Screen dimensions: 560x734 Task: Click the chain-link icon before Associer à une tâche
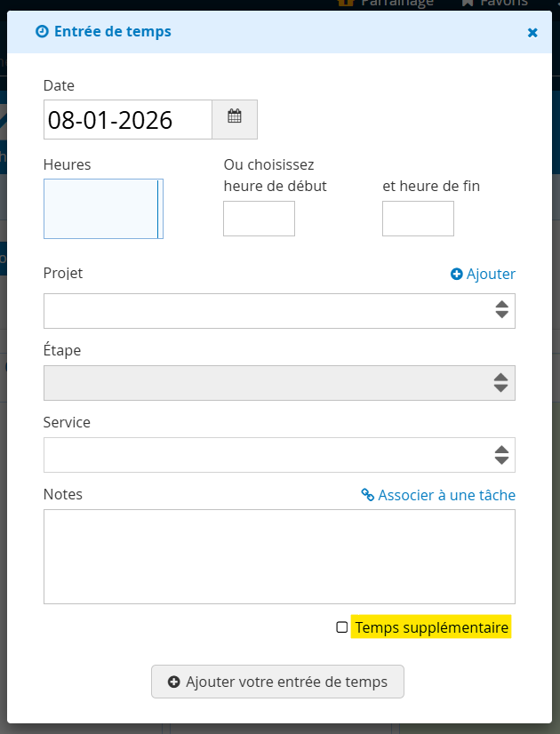coord(367,495)
